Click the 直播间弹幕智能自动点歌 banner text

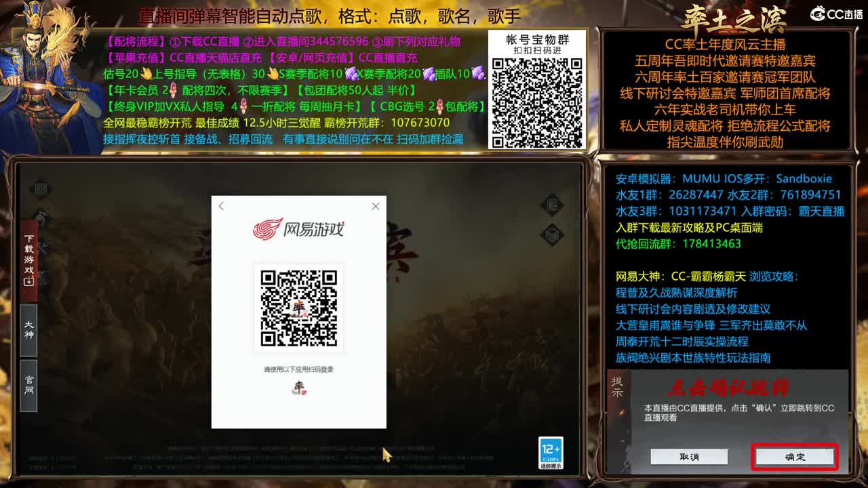(330, 16)
